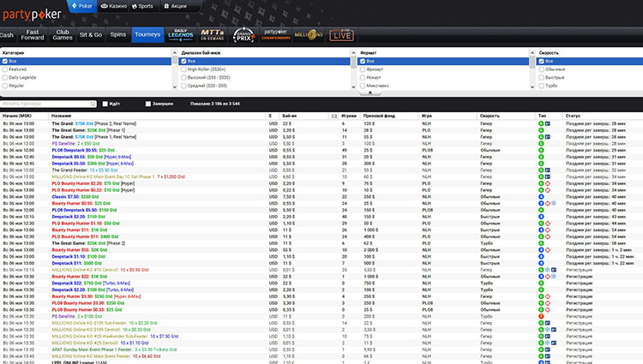Click the up arrow of Категория filter list
643x364 pixels.
[x=175, y=53]
